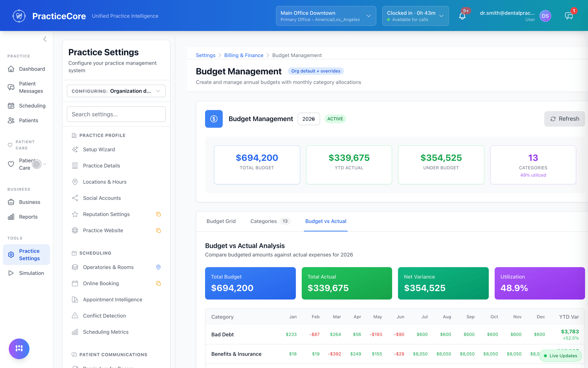Click the DS user avatar
The height and width of the screenshot is (368, 588).
point(545,16)
